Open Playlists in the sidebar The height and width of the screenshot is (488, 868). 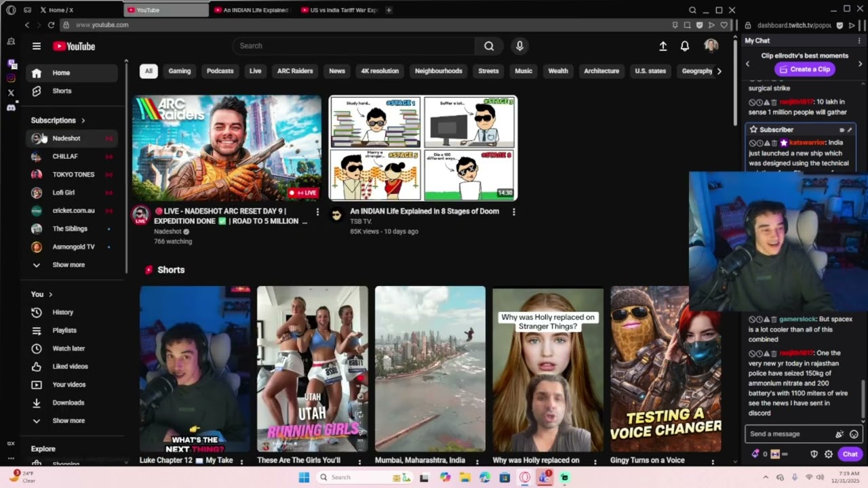72,331
